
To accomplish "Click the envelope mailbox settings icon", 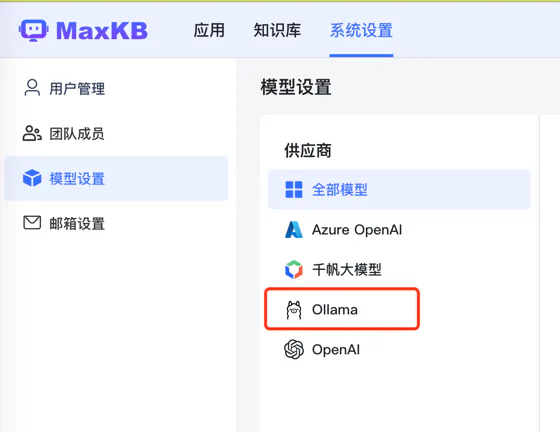I will tap(32, 222).
